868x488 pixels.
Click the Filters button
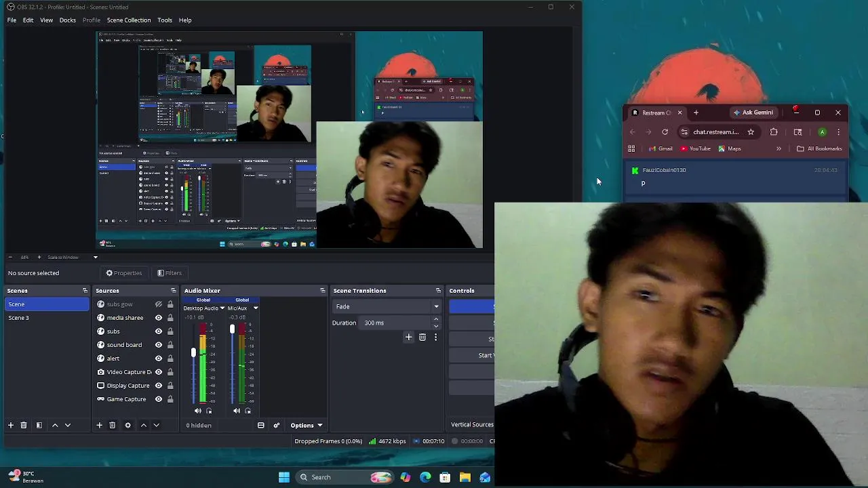tap(170, 273)
